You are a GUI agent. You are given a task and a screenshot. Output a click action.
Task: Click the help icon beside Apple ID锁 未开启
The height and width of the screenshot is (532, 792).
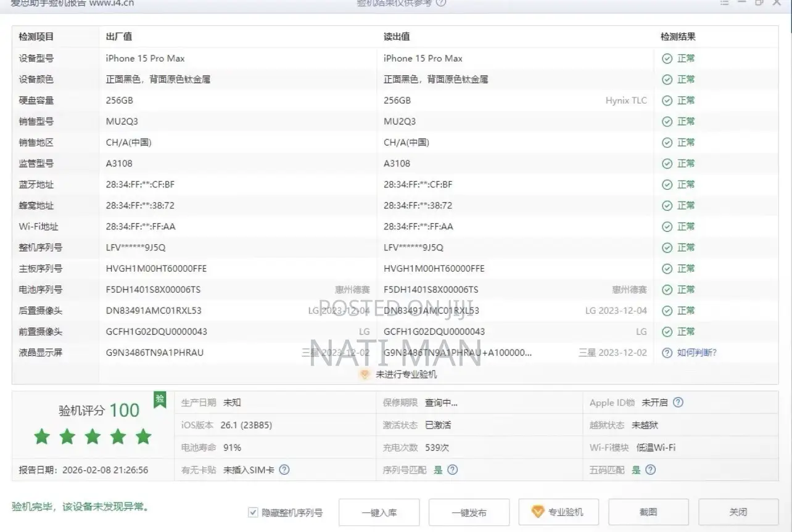click(678, 403)
